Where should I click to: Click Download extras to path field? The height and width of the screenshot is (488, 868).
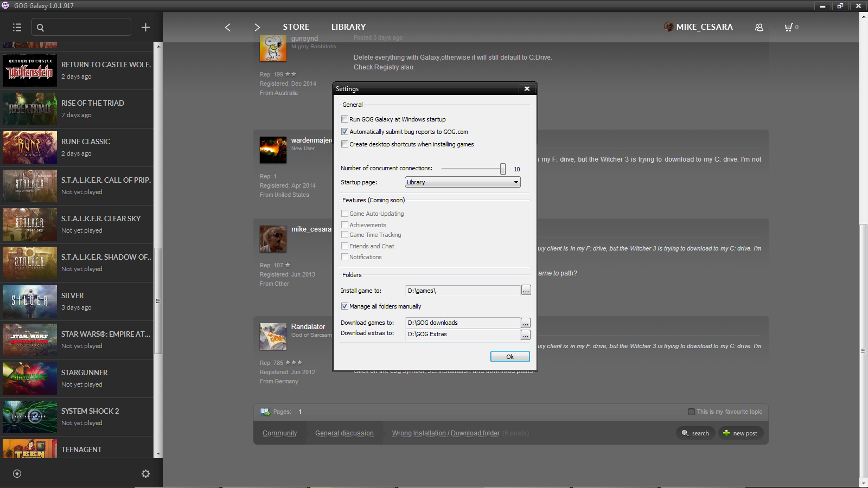click(463, 334)
